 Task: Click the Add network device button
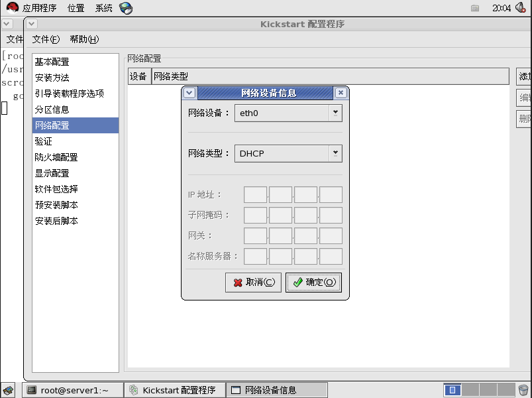pyautogui.click(x=524, y=76)
